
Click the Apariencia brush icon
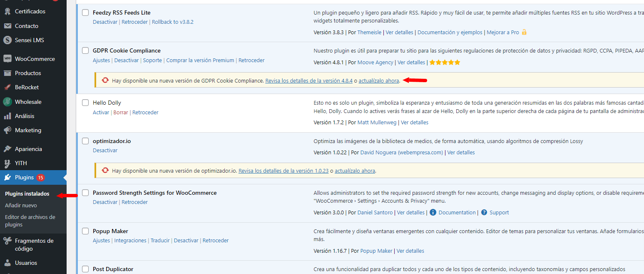pos(7,149)
